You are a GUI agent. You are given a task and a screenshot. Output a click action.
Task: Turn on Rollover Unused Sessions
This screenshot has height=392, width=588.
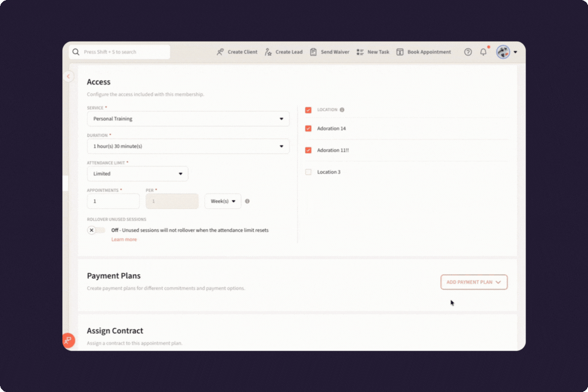pos(96,230)
